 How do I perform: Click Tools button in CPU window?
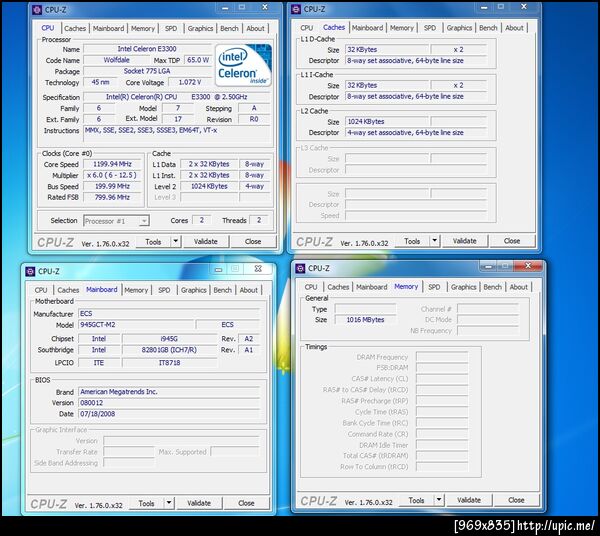pos(153,242)
